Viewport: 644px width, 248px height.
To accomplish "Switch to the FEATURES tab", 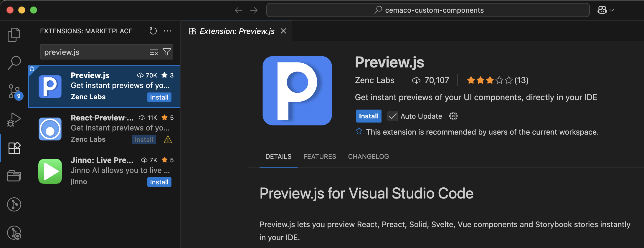I will coord(320,156).
